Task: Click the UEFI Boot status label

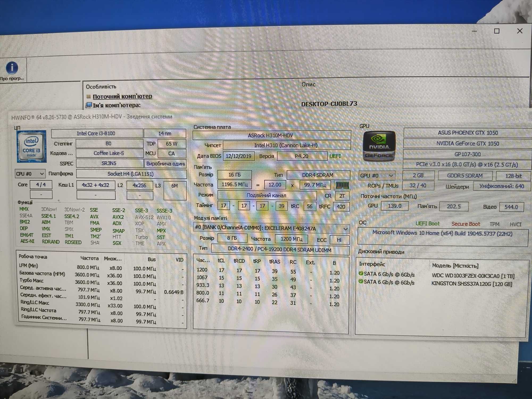Action: tap(427, 224)
